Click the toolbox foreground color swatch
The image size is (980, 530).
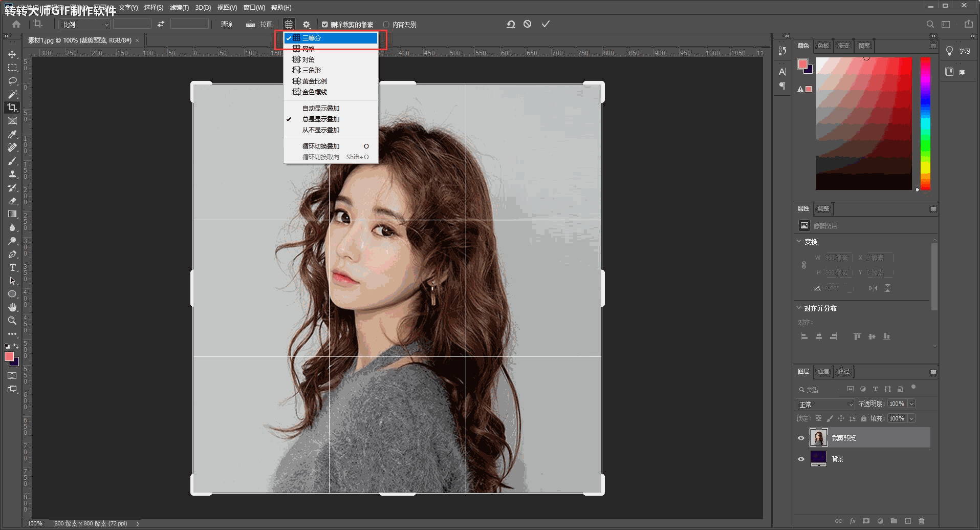tap(9, 356)
